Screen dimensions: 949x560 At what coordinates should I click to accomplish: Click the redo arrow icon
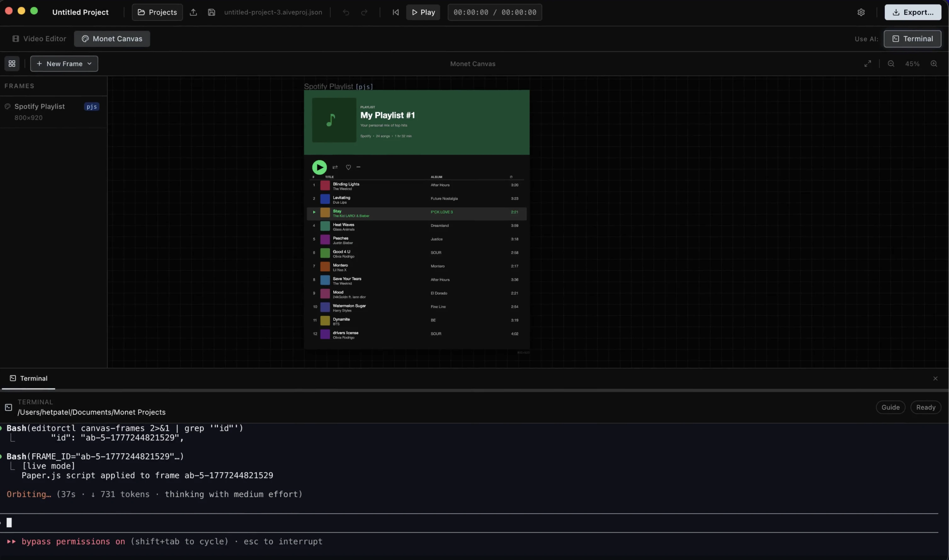pos(364,13)
